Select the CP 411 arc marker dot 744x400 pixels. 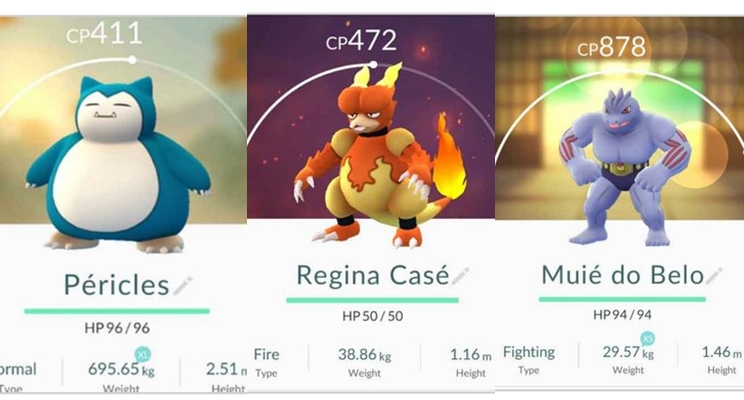[x=132, y=60]
